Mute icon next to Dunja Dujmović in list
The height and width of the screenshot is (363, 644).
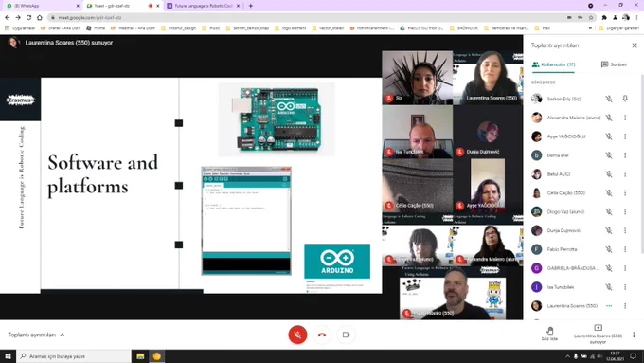click(609, 230)
